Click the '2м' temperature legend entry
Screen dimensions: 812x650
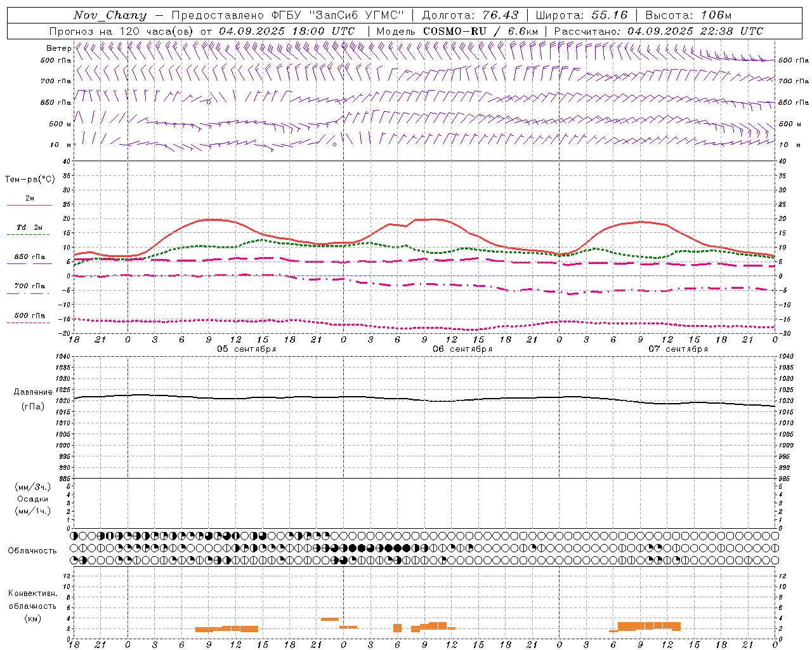pos(30,199)
